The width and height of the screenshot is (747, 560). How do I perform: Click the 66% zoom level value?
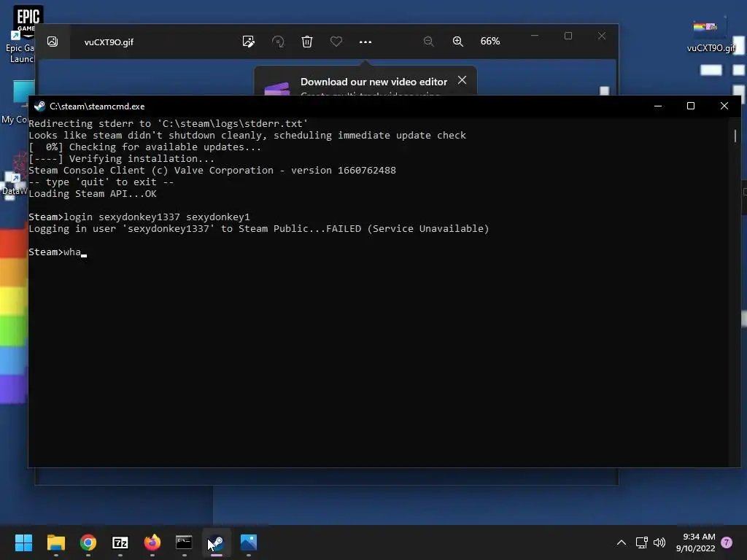[x=490, y=42]
